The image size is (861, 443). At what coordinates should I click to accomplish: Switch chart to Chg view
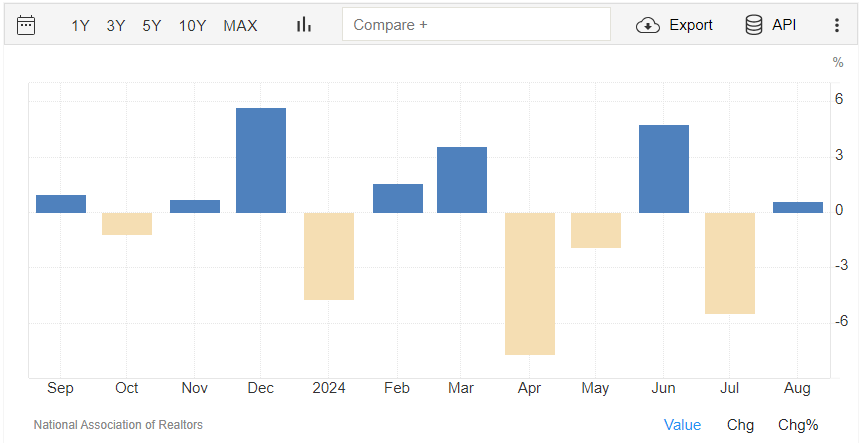pos(740,425)
